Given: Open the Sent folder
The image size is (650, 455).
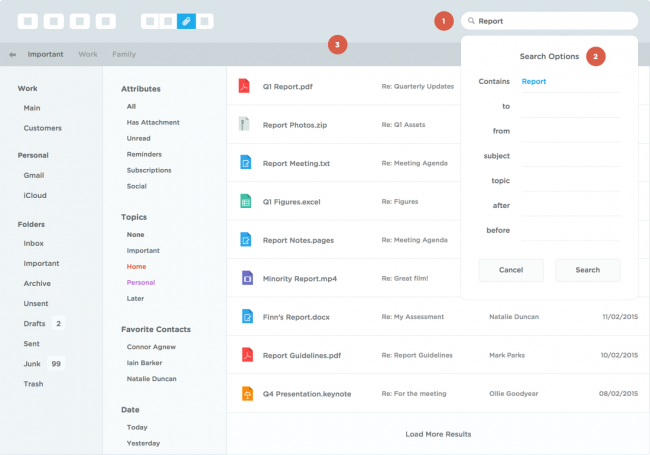Looking at the screenshot, I should click(32, 344).
